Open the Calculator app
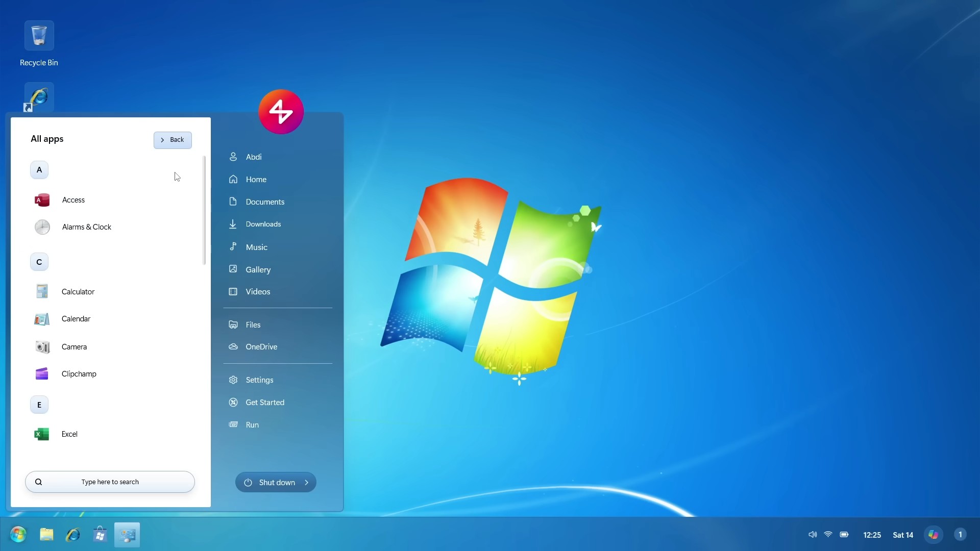Screen dimensions: 980x551 (78, 292)
